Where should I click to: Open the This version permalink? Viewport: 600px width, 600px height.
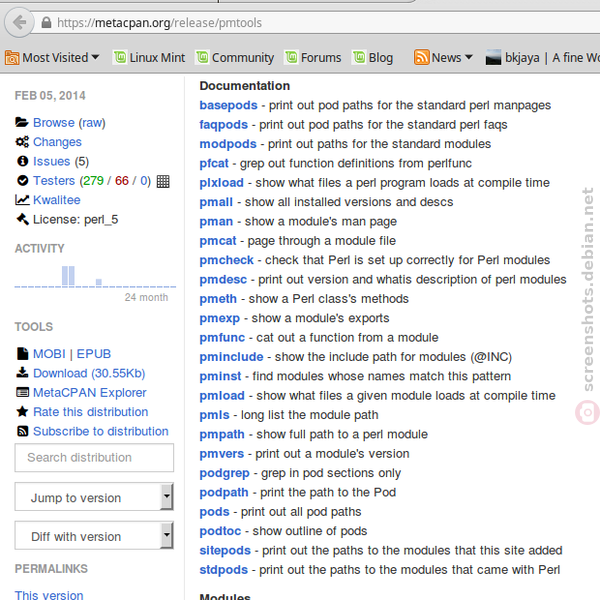click(49, 595)
